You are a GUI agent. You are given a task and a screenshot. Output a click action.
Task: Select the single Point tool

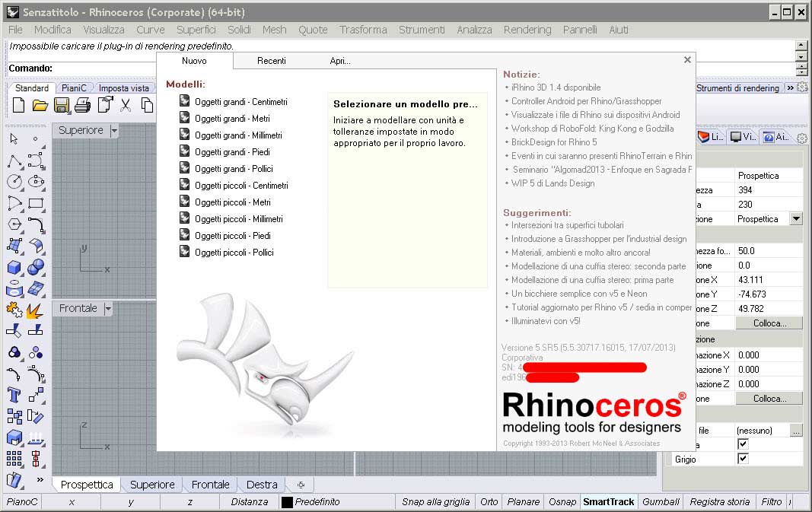click(x=35, y=138)
